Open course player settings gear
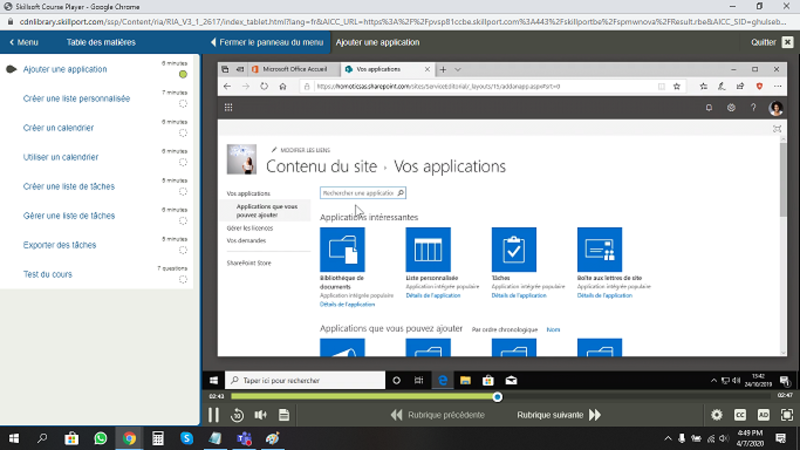The height and width of the screenshot is (450, 800). pos(717,415)
